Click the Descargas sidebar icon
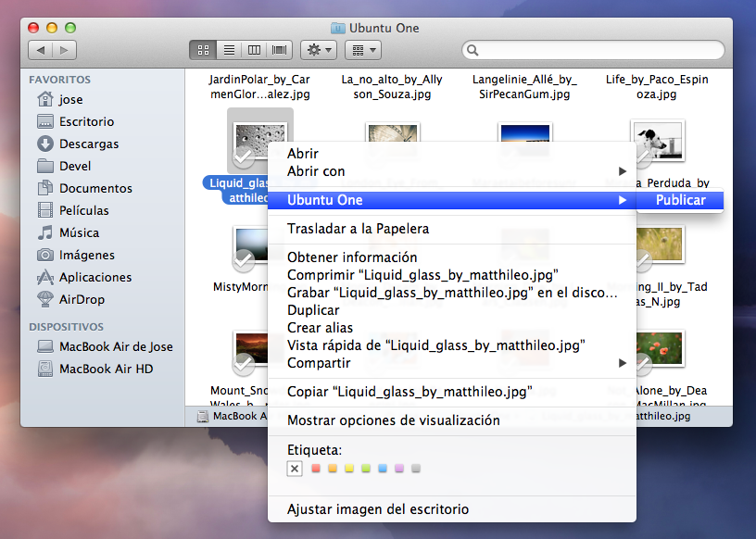This screenshot has height=539, width=756. tap(45, 144)
